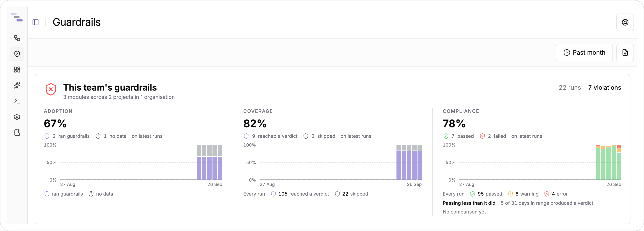Click the Adoption 67% value
This screenshot has height=231, width=644.
55,123
